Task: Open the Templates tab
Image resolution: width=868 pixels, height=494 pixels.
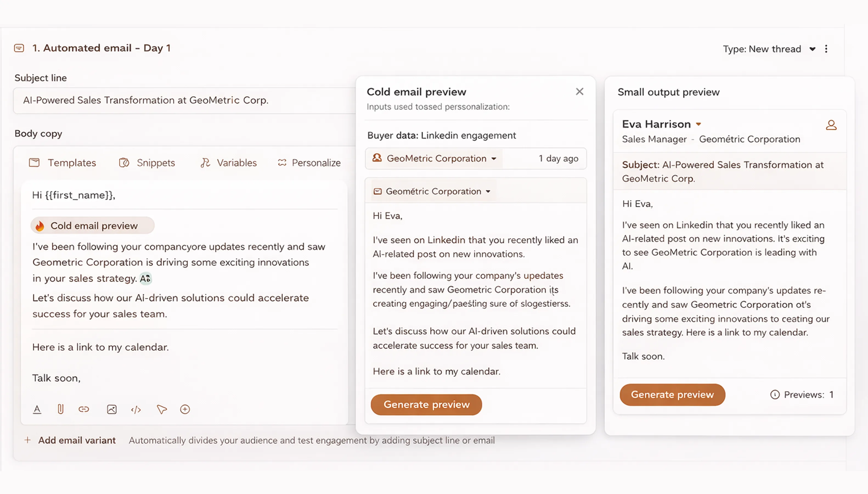Action: click(62, 163)
